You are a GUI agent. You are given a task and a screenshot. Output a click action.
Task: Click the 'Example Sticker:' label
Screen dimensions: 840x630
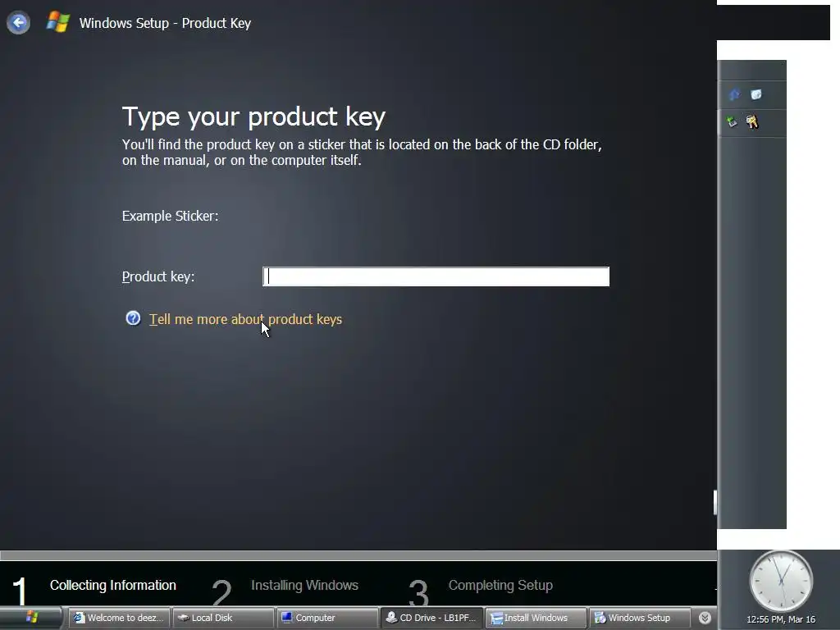pyautogui.click(x=170, y=216)
